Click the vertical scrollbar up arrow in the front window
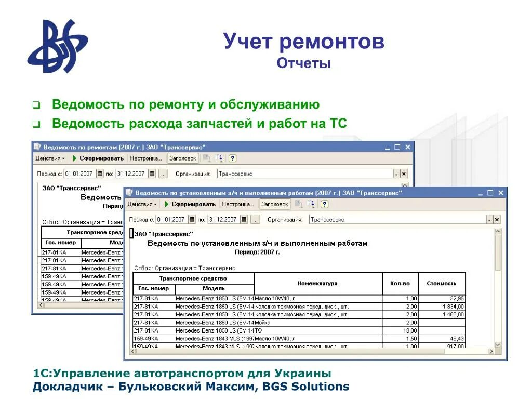 [498, 231]
